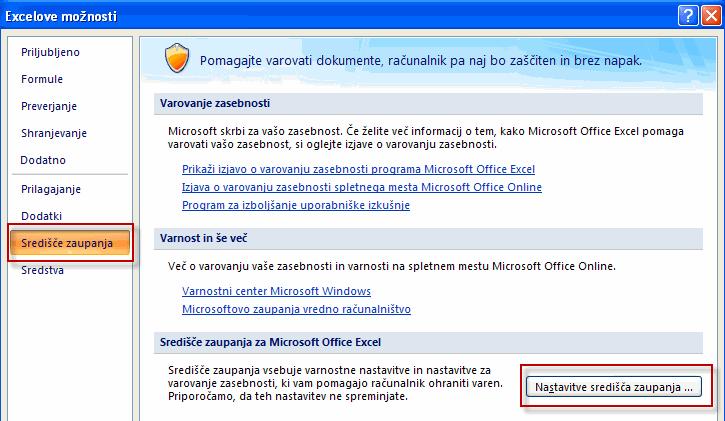Image resolution: width=725 pixels, height=421 pixels.
Task: Open the Varnostni center Microsoft Windows link
Action: click(276, 291)
